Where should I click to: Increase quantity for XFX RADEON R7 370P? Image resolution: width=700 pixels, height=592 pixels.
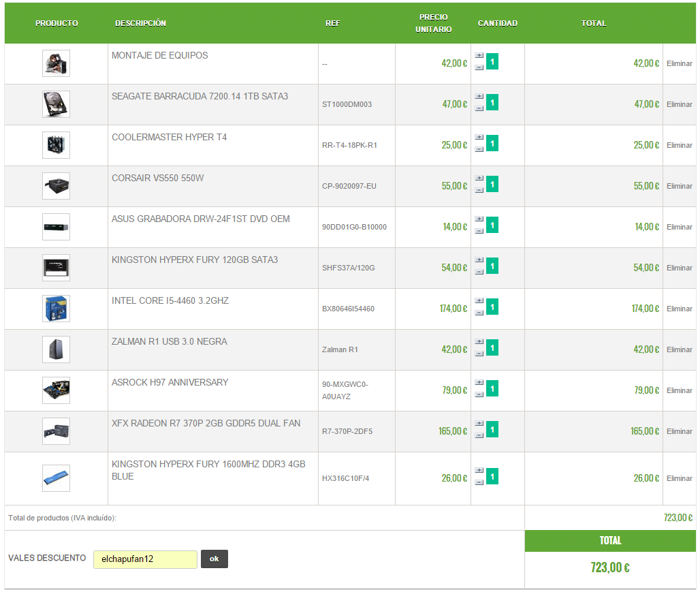tap(479, 424)
